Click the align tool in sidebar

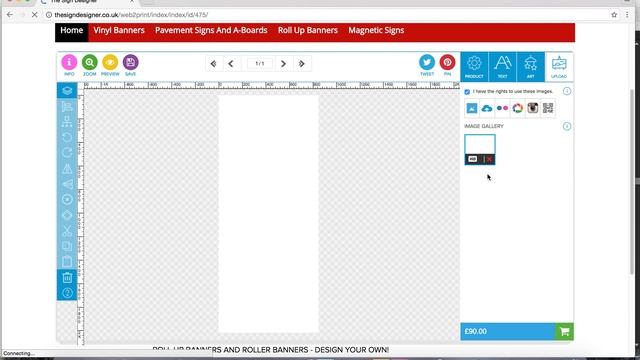tap(67, 107)
